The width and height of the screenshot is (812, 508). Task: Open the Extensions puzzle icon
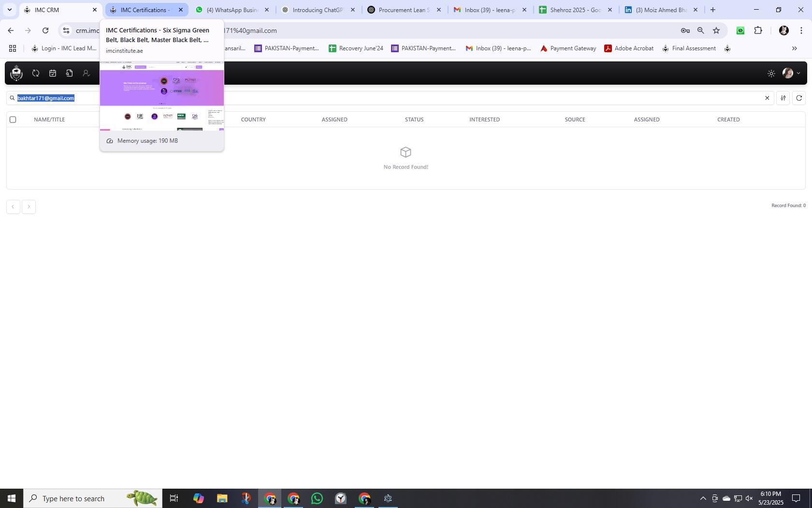(758, 30)
